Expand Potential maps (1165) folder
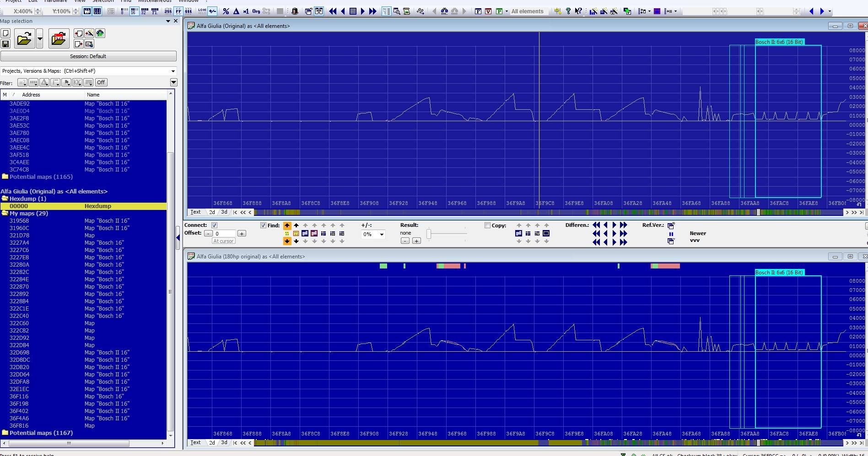The image size is (868, 456). 5,177
